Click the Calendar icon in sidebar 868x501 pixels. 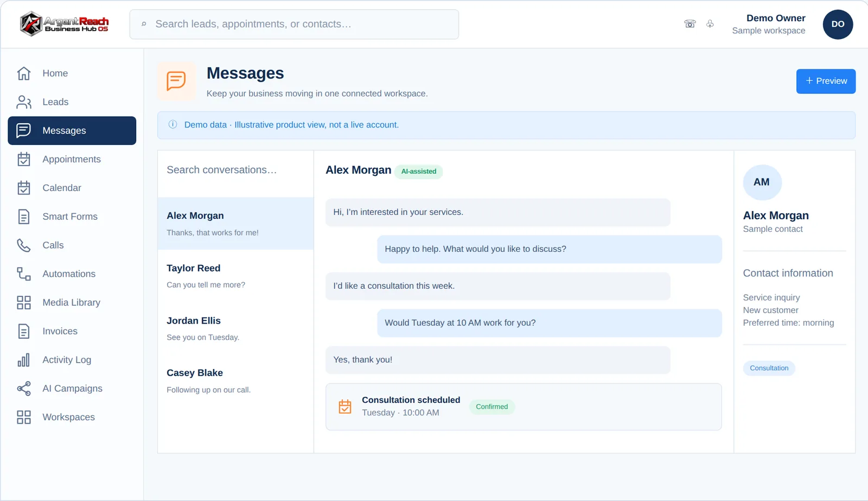coord(24,188)
